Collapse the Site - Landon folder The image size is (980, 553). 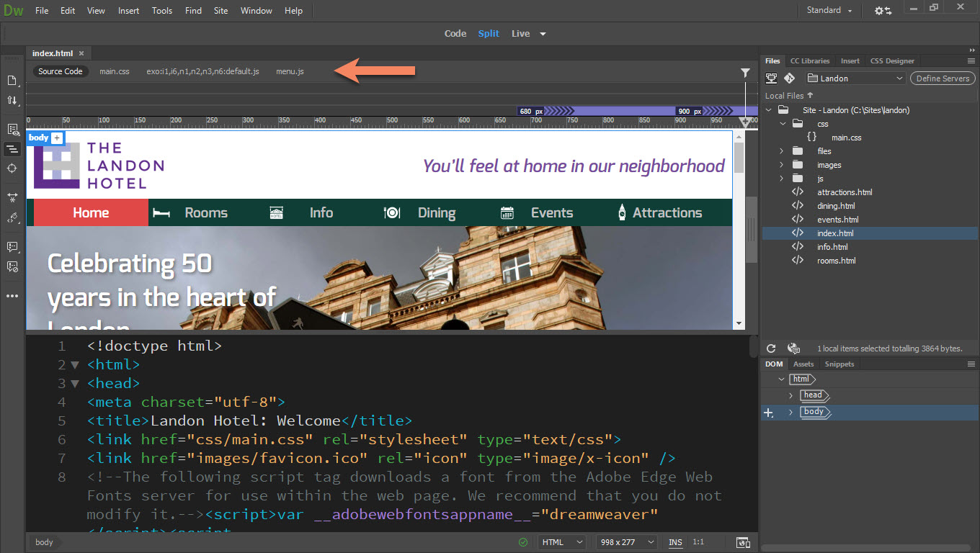[x=769, y=110]
